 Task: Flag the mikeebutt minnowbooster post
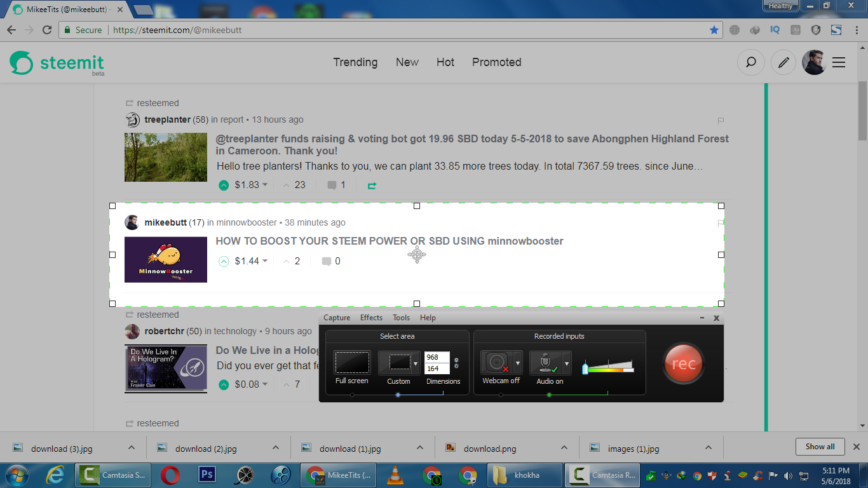[x=721, y=224]
